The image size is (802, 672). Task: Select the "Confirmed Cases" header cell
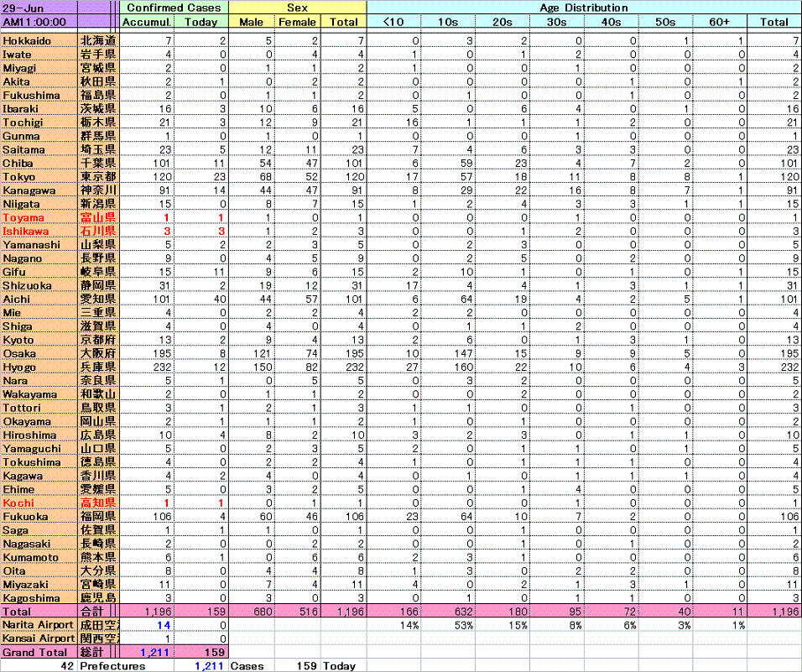pyautogui.click(x=174, y=8)
